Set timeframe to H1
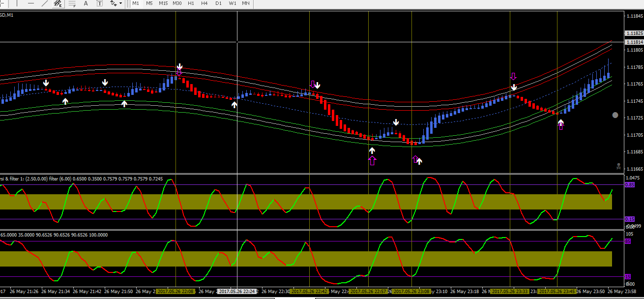Screen dimensions: 644x299 pos(191,3)
